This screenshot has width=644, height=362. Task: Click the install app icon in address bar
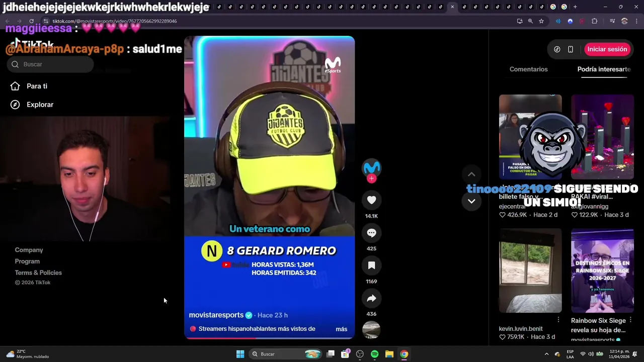coord(520,21)
